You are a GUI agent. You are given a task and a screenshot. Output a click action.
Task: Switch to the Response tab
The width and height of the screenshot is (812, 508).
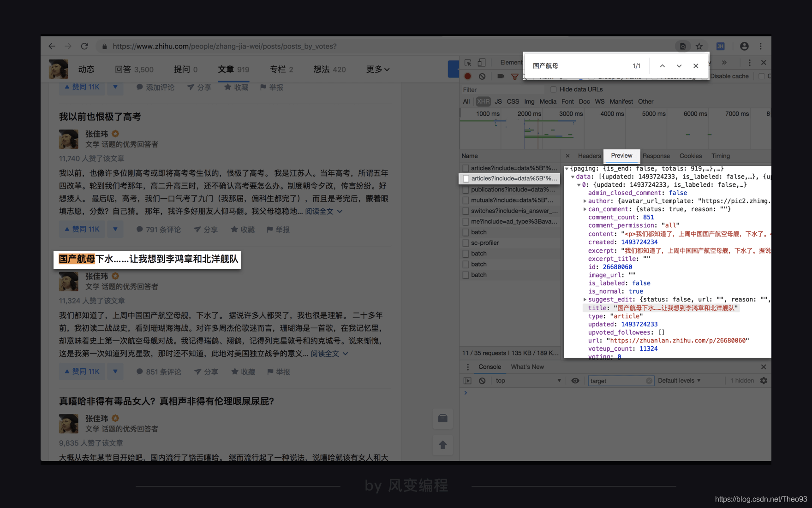(656, 156)
